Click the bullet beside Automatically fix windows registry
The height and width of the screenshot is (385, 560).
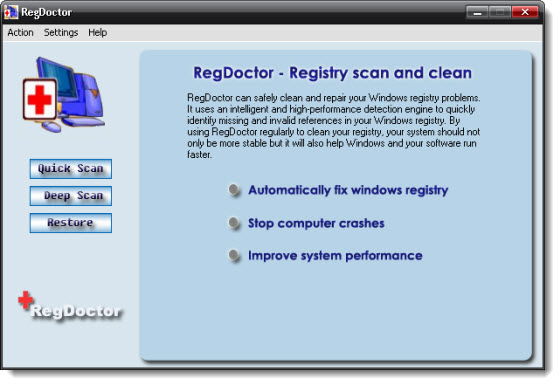(234, 190)
